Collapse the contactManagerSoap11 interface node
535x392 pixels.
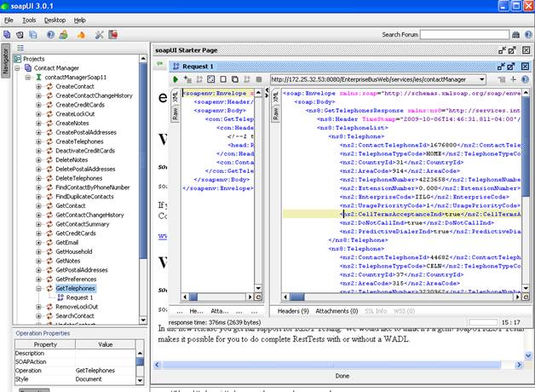28,77
